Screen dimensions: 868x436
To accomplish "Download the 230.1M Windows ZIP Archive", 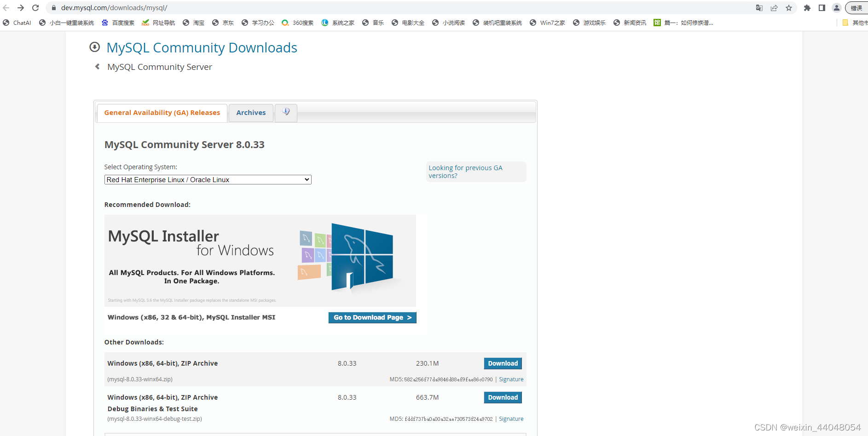I will [503, 363].
